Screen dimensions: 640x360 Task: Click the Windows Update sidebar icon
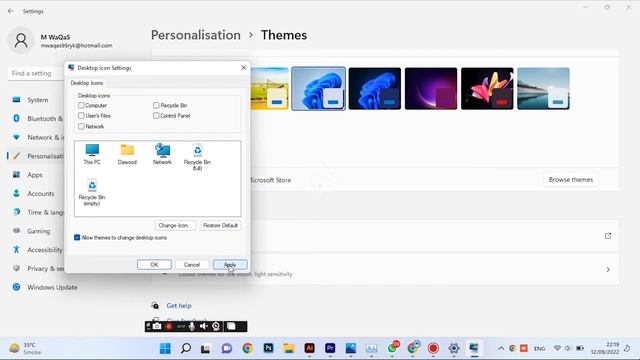click(x=16, y=287)
